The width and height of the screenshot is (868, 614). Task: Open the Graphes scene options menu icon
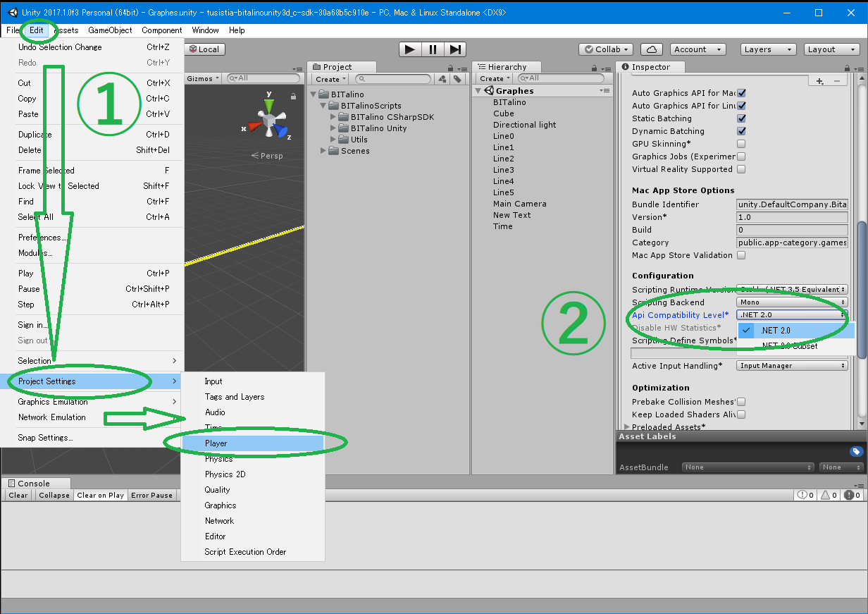coord(604,91)
